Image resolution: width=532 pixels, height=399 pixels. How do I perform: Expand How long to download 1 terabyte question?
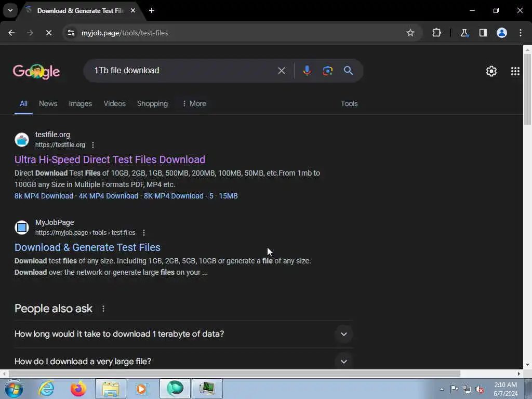tap(183, 334)
